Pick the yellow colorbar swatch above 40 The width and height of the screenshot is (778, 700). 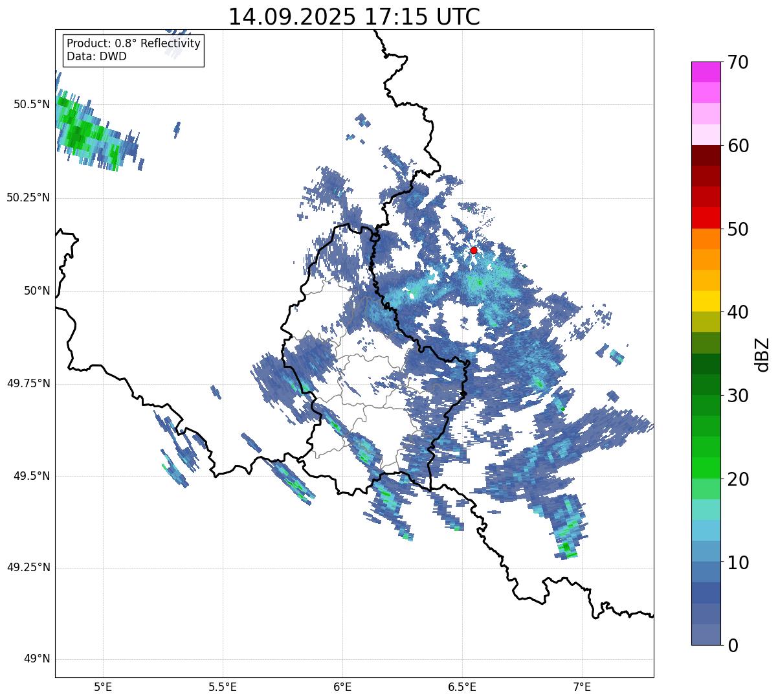[x=706, y=301]
